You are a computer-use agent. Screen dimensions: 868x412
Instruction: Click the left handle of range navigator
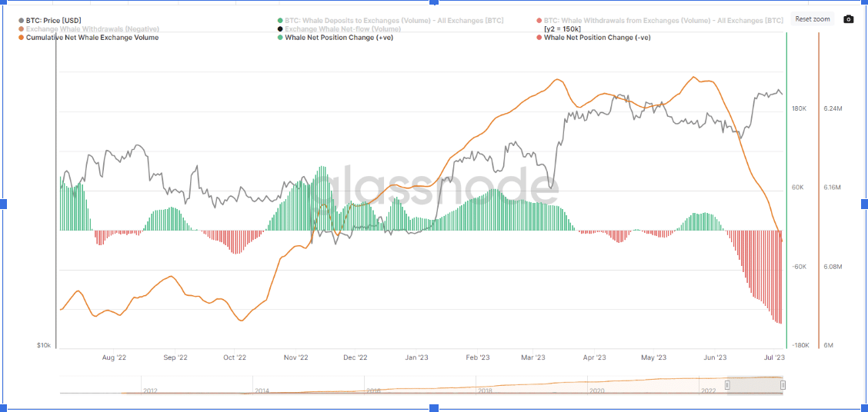[x=727, y=385]
